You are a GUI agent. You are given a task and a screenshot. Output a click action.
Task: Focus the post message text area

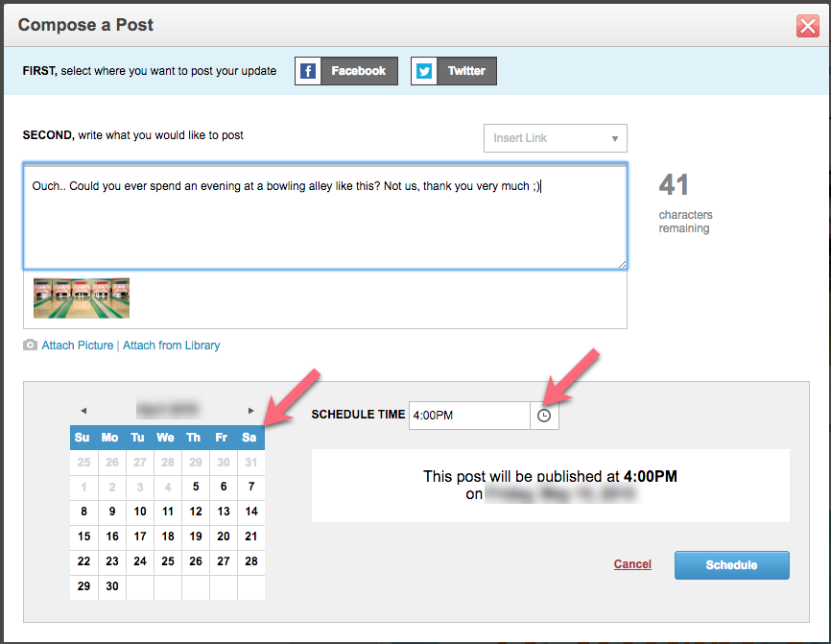coord(325,216)
